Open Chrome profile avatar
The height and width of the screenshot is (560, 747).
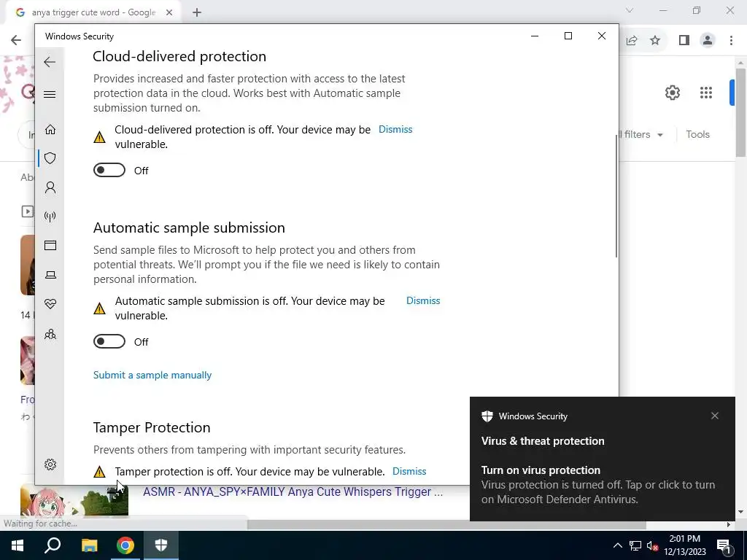[x=708, y=41]
